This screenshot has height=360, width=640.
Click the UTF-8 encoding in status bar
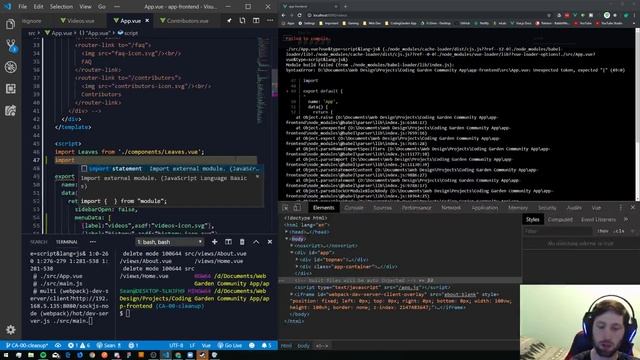point(176,345)
